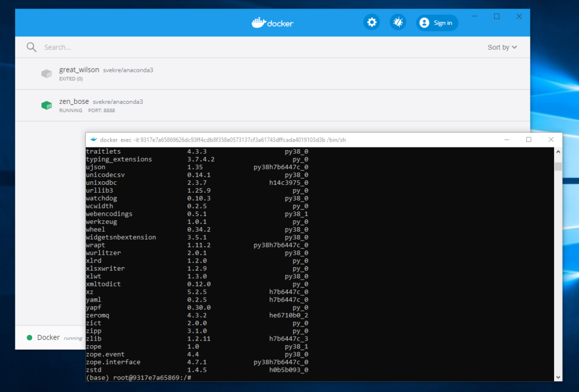579x392 pixels.
Task: Click build string h14c3975_0
Action: pos(289,182)
